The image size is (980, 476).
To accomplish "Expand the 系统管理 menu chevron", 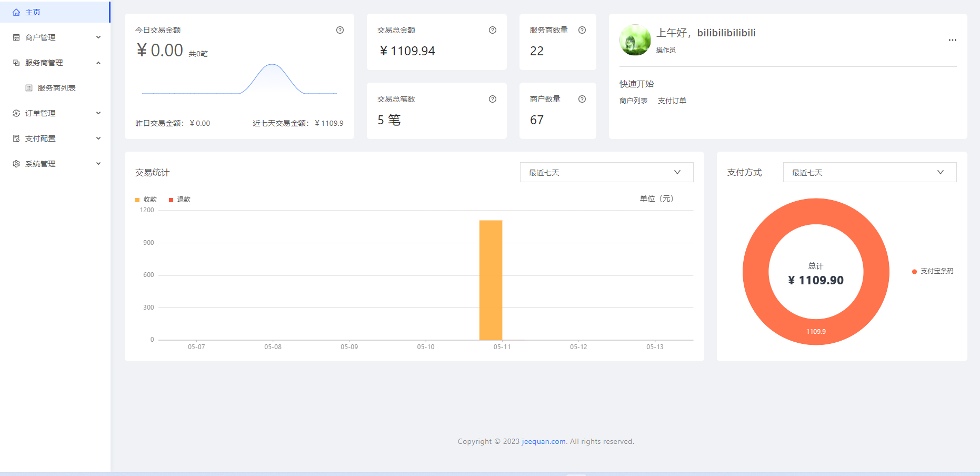I will point(98,164).
